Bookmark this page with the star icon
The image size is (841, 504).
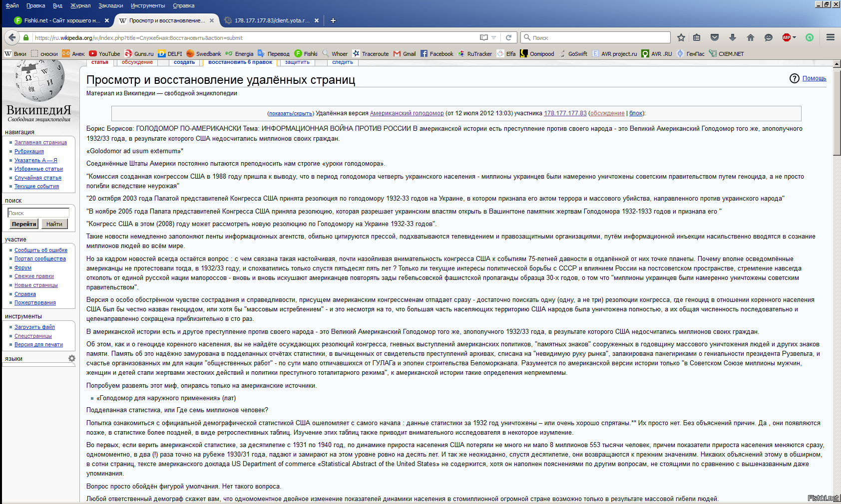pyautogui.click(x=681, y=37)
